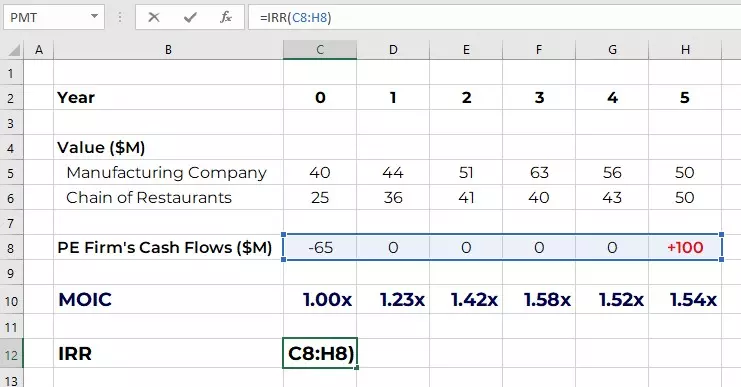
Task: Click the Year 5 header value cell
Action: (x=685, y=98)
